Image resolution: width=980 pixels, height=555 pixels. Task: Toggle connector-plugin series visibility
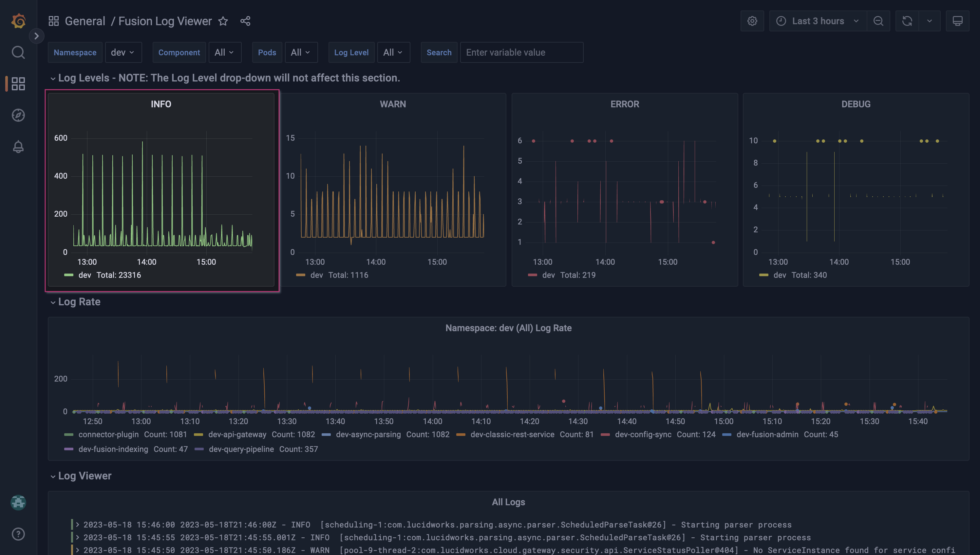click(x=108, y=434)
